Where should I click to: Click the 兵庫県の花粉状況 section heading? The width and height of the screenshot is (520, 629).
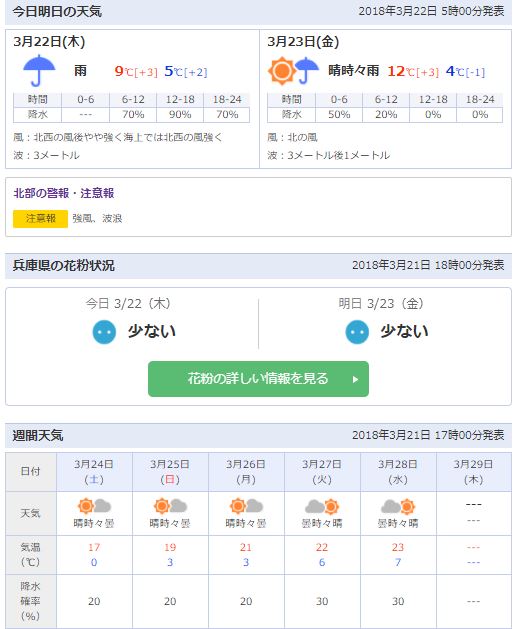[63, 266]
